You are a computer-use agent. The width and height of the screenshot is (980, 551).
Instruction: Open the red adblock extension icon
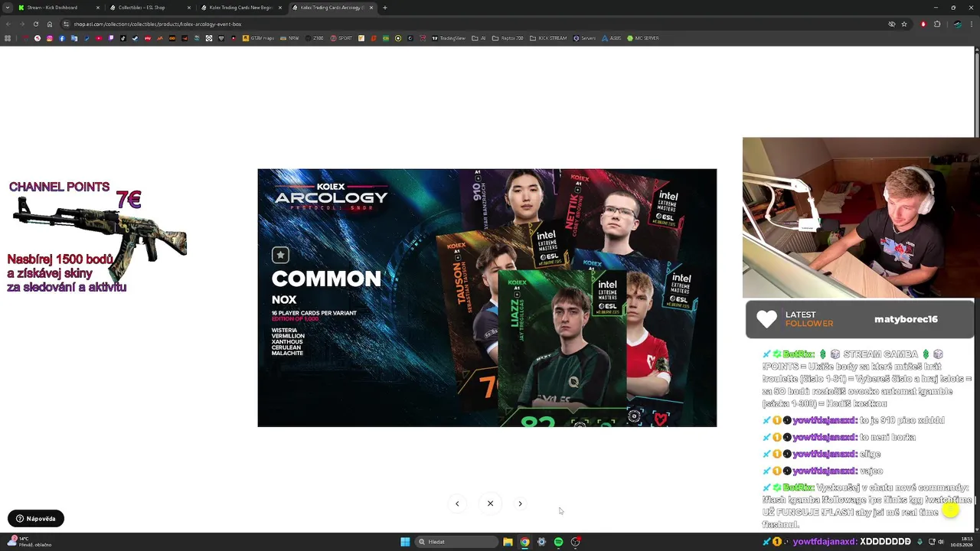[x=923, y=24]
